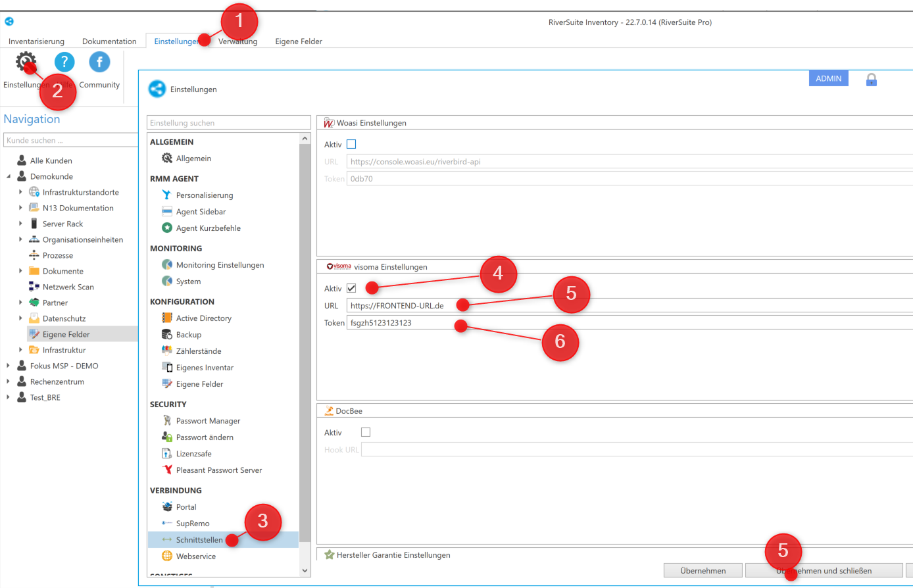The height and width of the screenshot is (588, 913).
Task: Switch to the Inventarisierung tab
Action: tap(36, 41)
